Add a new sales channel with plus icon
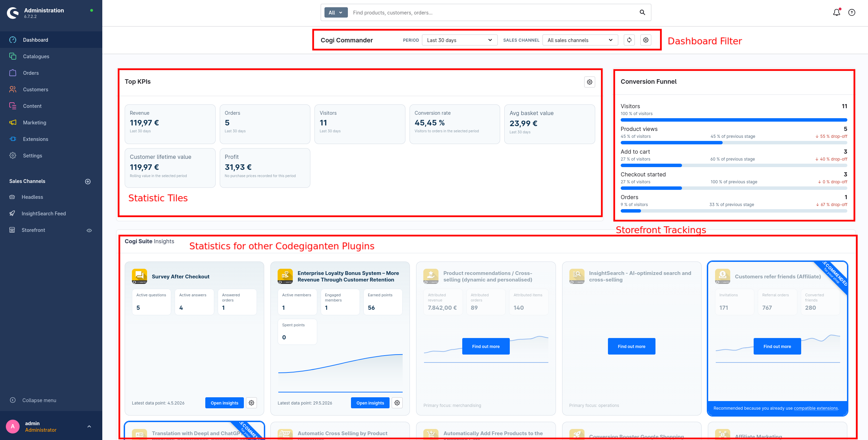 (88, 182)
